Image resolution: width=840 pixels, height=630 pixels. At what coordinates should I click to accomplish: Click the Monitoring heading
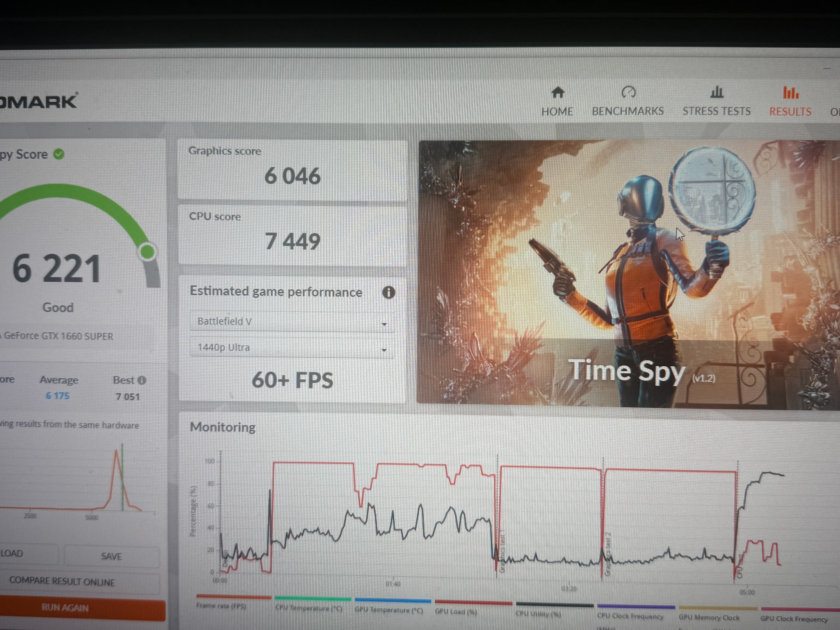223,427
